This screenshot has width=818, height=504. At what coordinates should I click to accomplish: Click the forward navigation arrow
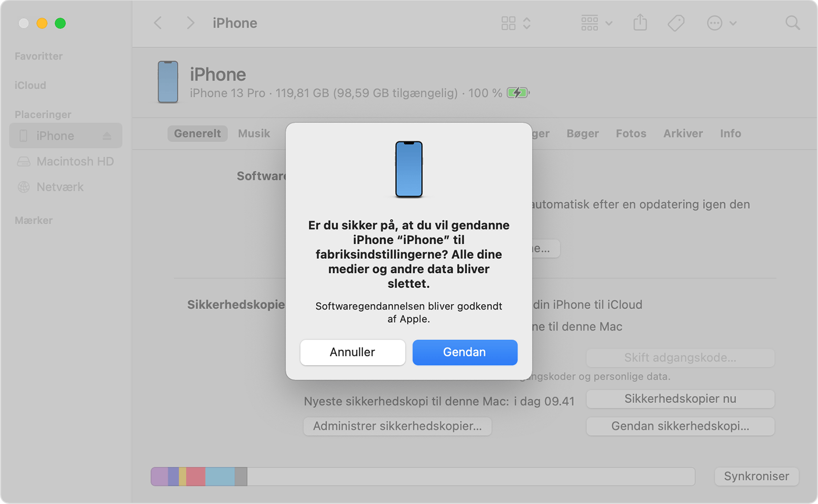pyautogui.click(x=190, y=23)
